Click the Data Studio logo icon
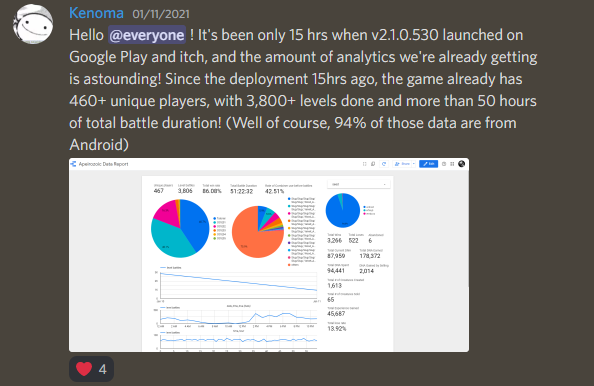Screen dimensions: 594x386 click(73, 164)
